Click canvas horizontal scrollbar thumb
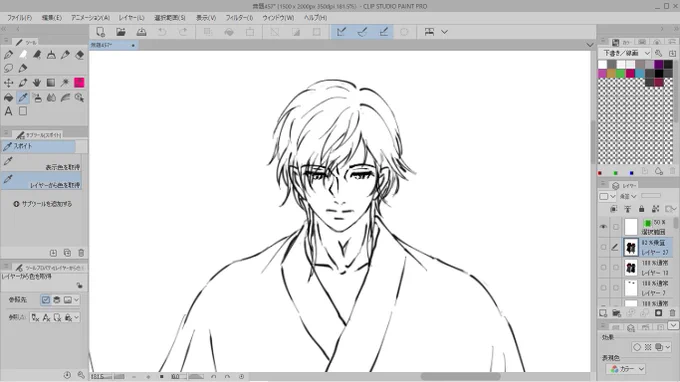 (x=461, y=376)
